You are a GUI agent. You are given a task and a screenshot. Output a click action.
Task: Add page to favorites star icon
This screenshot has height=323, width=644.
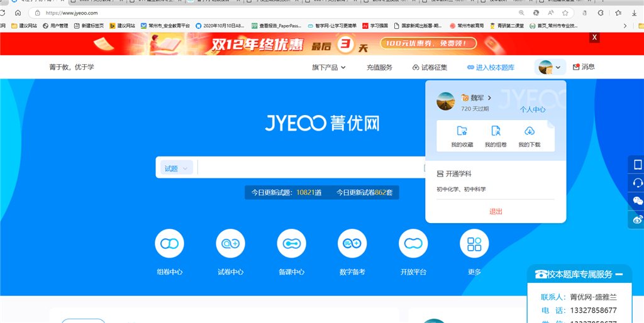pyautogui.click(x=565, y=13)
